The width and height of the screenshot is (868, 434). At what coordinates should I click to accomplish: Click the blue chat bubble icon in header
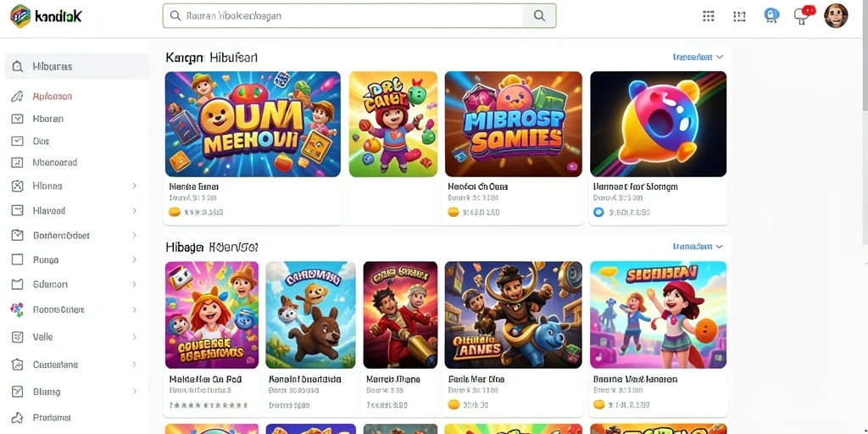[771, 15]
